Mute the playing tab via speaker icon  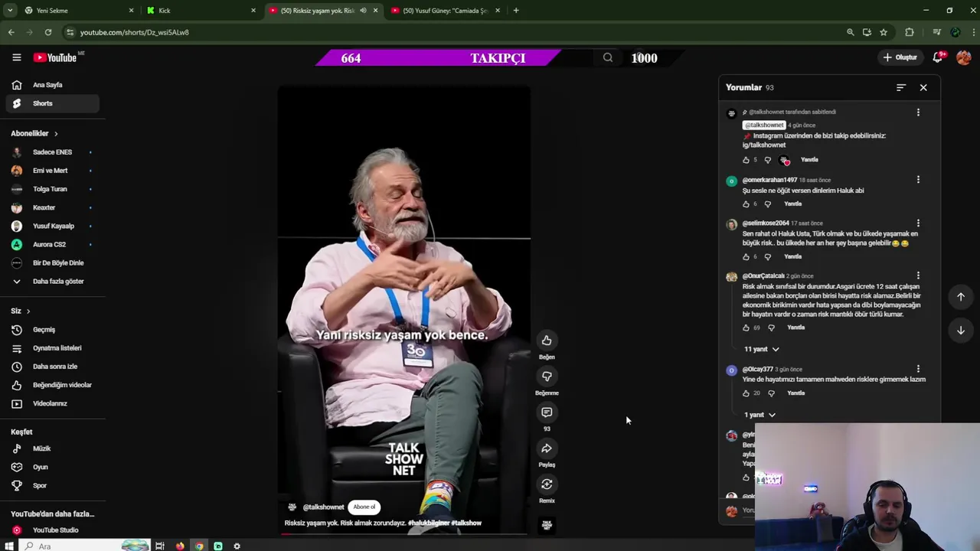(x=363, y=11)
